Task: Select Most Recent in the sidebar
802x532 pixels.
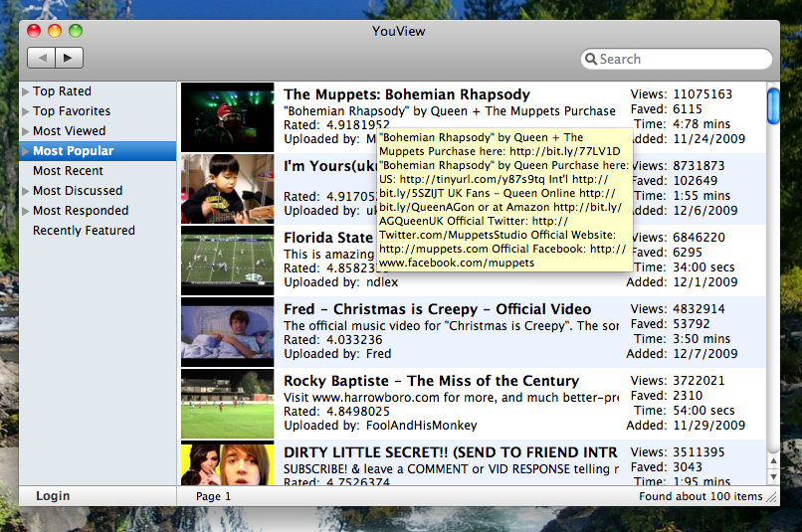Action: (68, 171)
